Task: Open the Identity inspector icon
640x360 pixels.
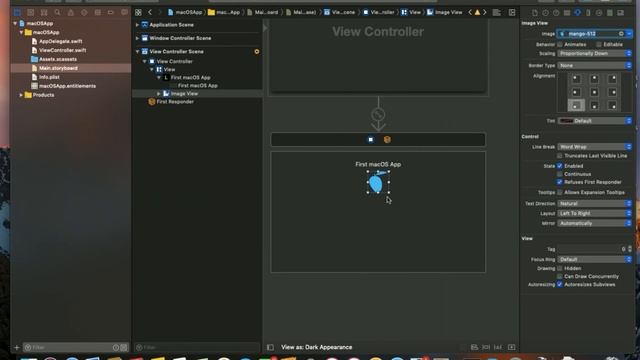Action: click(x=567, y=13)
